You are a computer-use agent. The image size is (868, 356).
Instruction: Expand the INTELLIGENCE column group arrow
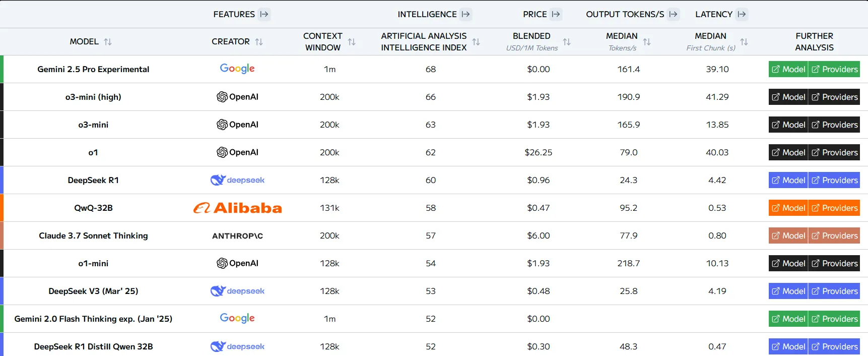click(466, 14)
